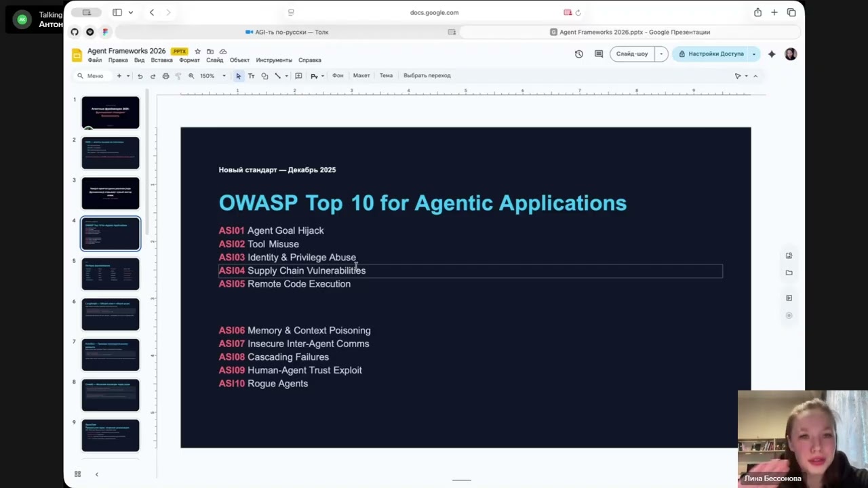Switch to grid view of slides
Screen dimensions: 868x488
click(77, 474)
